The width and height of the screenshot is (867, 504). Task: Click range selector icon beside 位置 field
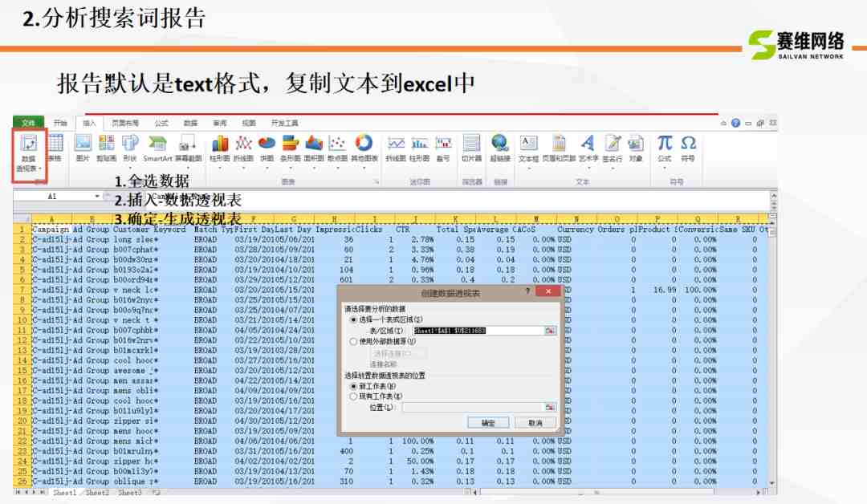pyautogui.click(x=550, y=407)
